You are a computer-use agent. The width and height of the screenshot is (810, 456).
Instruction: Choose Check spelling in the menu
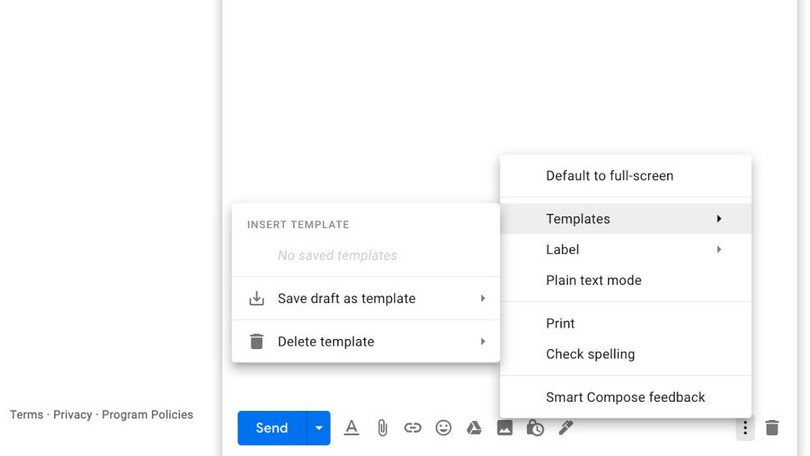point(590,355)
